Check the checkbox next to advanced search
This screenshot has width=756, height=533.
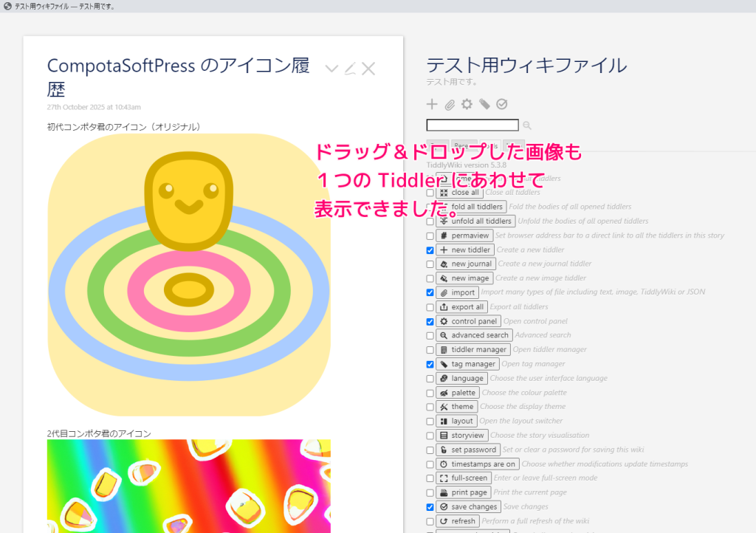tap(430, 335)
